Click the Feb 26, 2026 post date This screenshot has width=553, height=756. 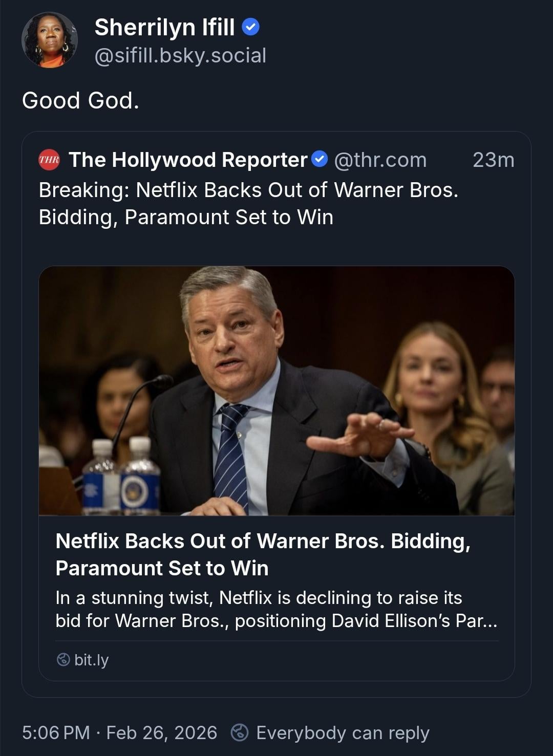point(161,732)
